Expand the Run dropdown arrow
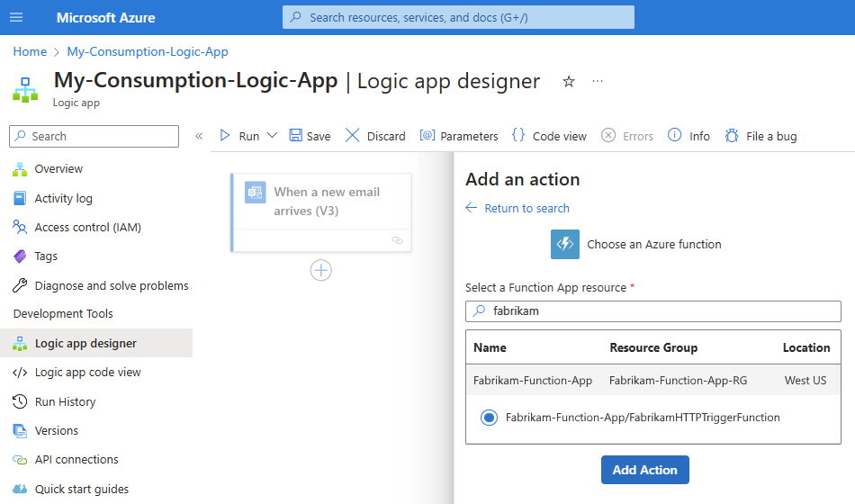 [273, 136]
